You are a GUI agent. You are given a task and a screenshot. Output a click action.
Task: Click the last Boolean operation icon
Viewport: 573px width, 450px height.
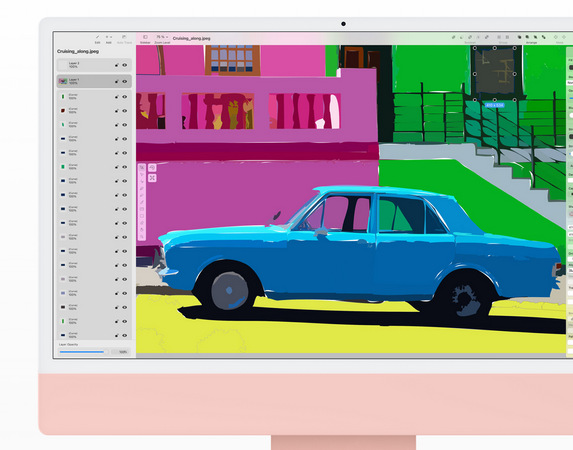pos(487,37)
